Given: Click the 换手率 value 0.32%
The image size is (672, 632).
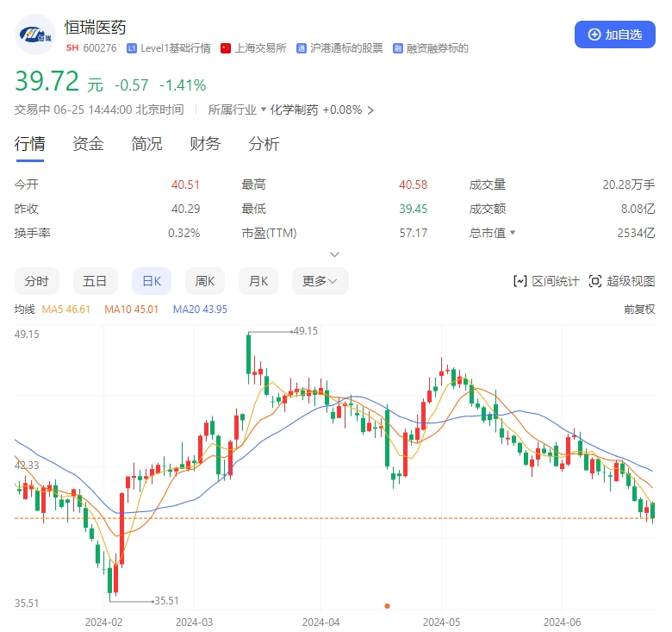Looking at the screenshot, I should pos(184,233).
